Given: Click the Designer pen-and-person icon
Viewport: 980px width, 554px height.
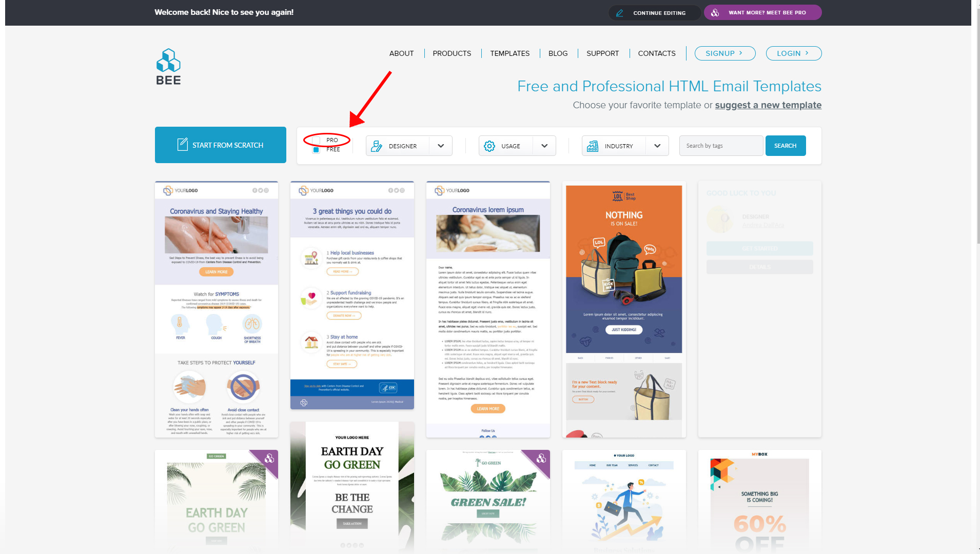Looking at the screenshot, I should (x=377, y=146).
